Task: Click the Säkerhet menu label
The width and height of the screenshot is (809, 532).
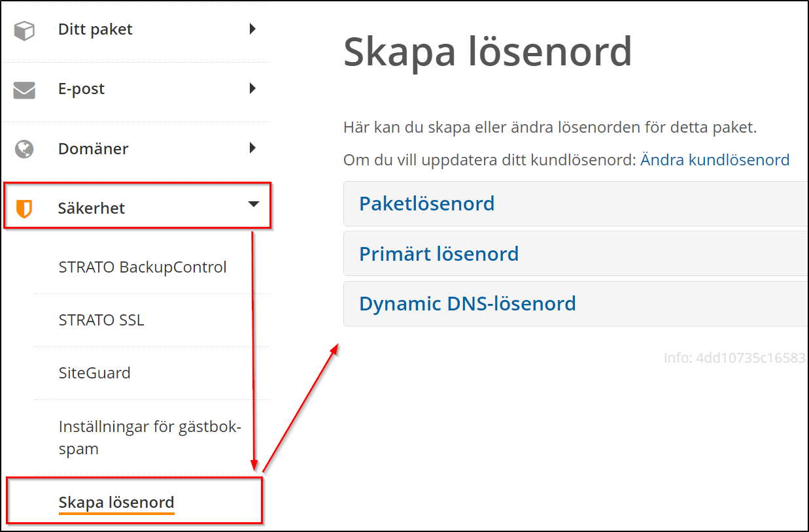Action: pyautogui.click(x=92, y=208)
